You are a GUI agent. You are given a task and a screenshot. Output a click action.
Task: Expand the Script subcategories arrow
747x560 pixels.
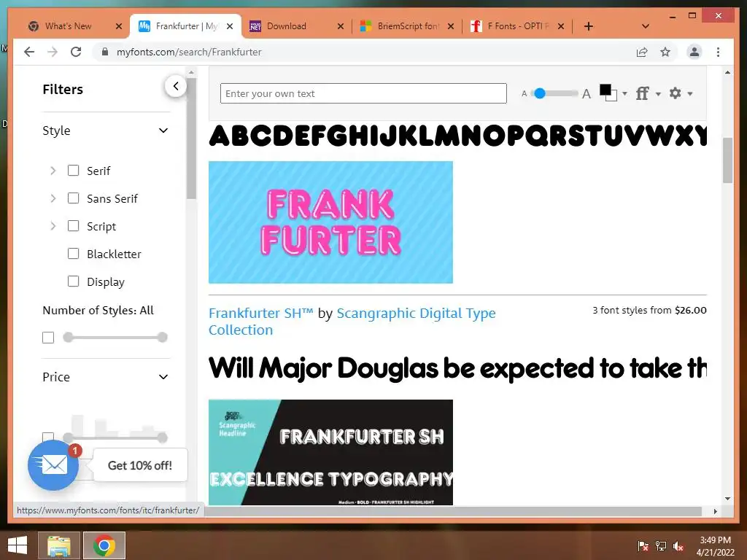pos(53,226)
